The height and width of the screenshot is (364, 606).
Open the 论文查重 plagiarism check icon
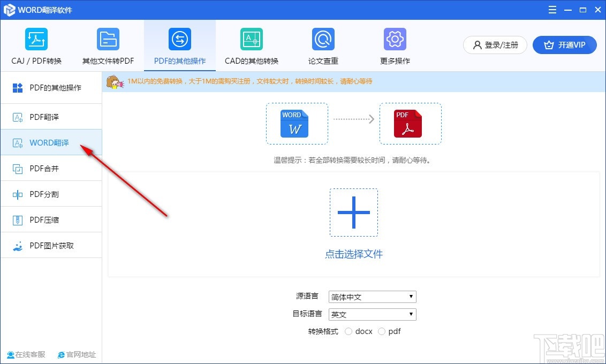[x=323, y=39]
